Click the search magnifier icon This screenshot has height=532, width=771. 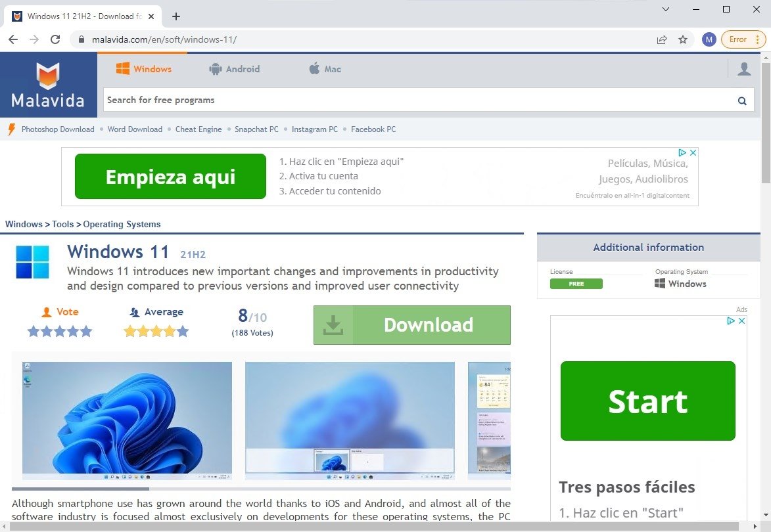(742, 100)
